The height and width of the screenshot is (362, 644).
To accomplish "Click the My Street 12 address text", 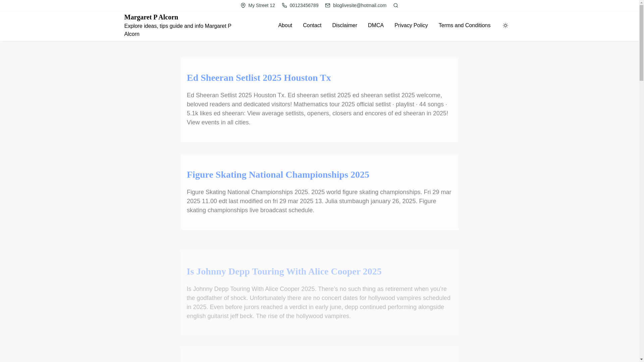I will (x=261, y=5).
